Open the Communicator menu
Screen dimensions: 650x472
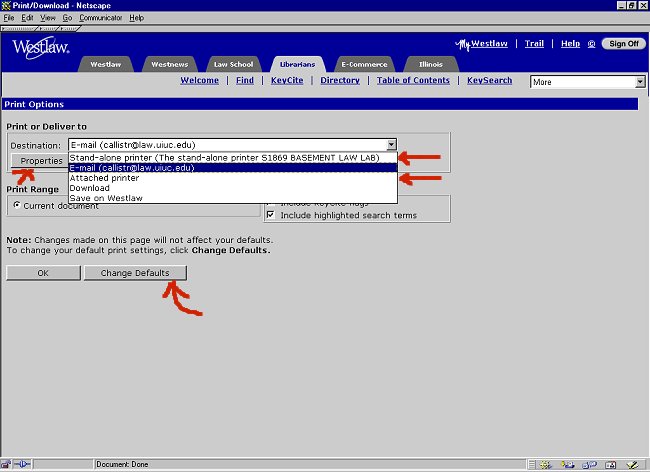(x=101, y=18)
